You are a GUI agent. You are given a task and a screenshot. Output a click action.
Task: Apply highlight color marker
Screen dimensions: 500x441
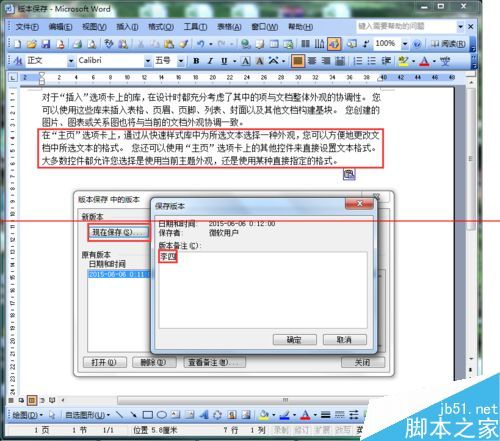[403, 61]
